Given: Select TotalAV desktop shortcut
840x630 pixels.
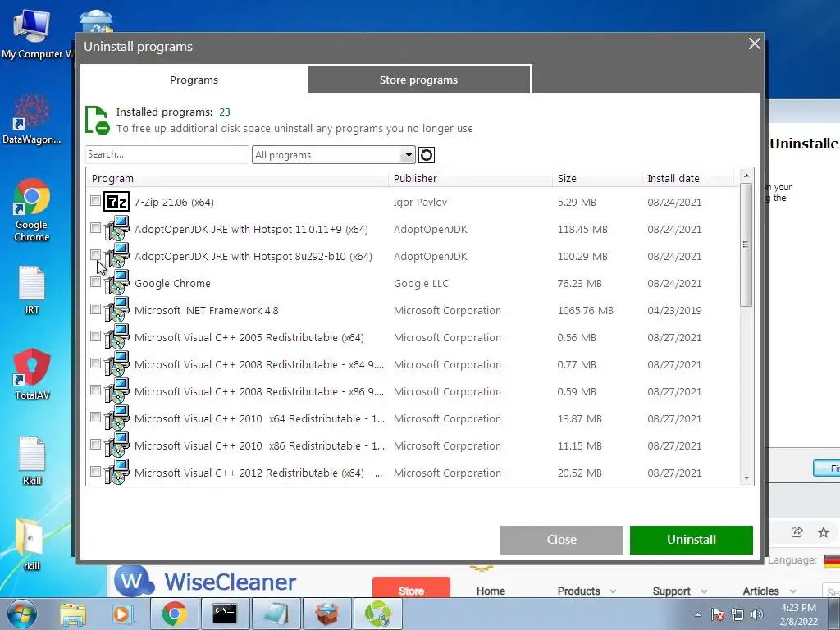Looking at the screenshot, I should (32, 374).
